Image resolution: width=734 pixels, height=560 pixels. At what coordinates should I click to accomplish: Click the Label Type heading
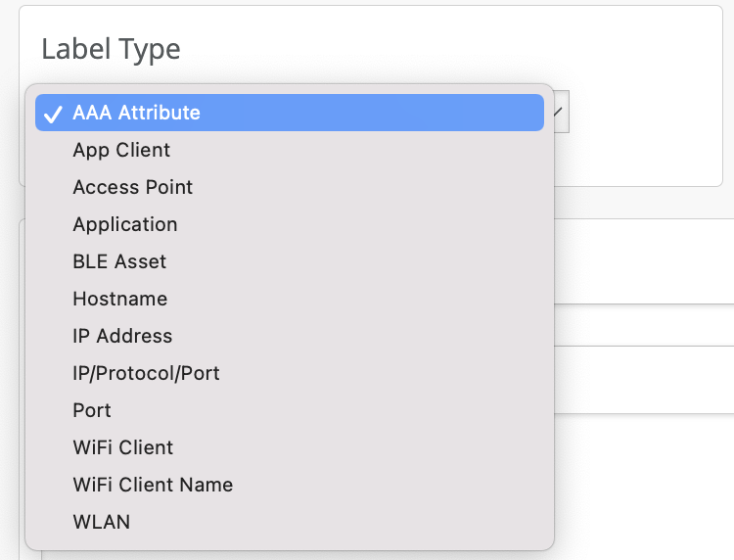tap(111, 50)
